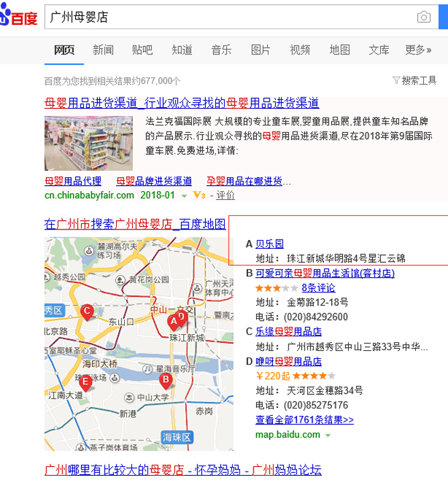Viewport: 448px width, 483px height.
Task: Select map marker C near 北京路
Action: coord(86,311)
